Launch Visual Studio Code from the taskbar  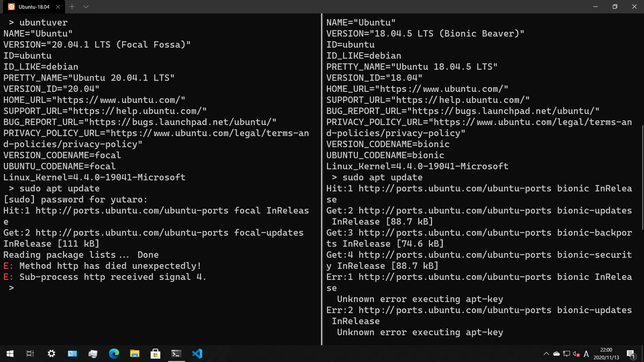[197, 353]
